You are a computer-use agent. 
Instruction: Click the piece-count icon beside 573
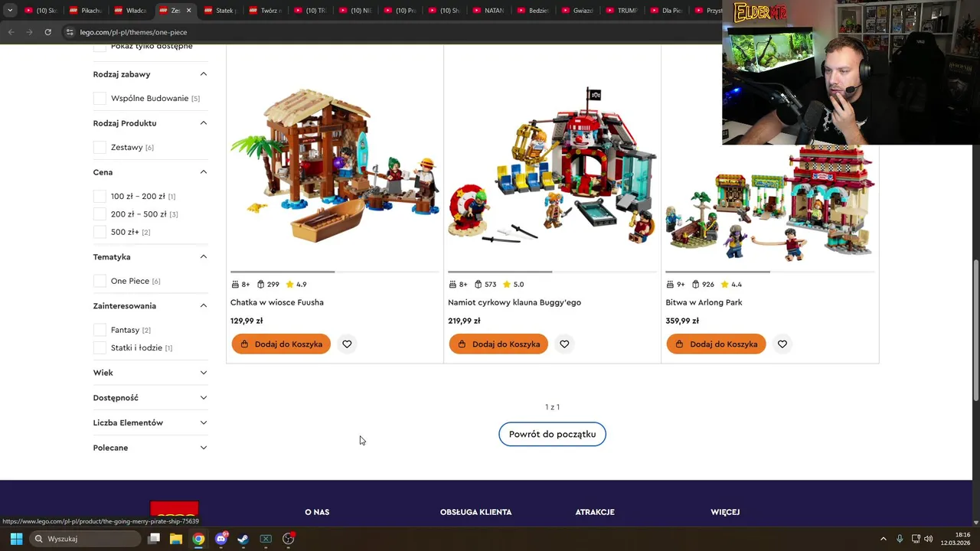pos(479,285)
